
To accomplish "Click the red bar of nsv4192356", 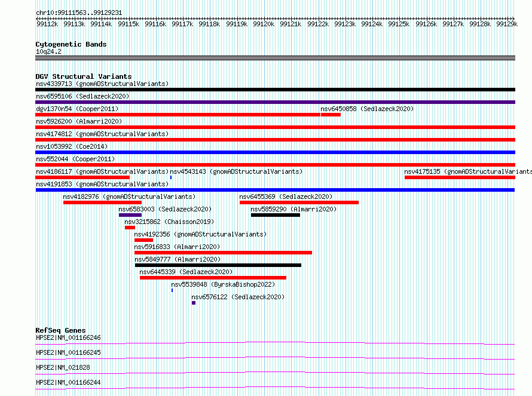I will coord(144,240).
